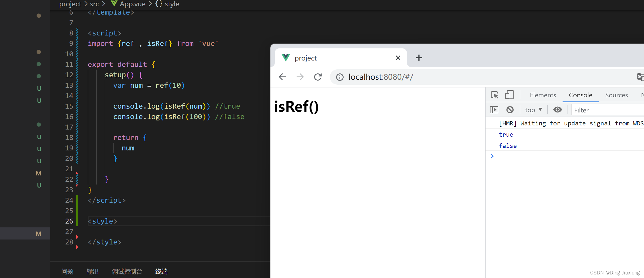Click the console prompt chevron
Viewport: 644px width, 278px height.
tap(492, 156)
